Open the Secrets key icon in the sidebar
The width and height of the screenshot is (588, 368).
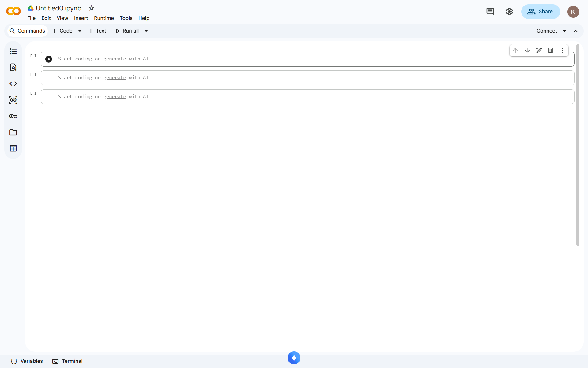coord(13,116)
